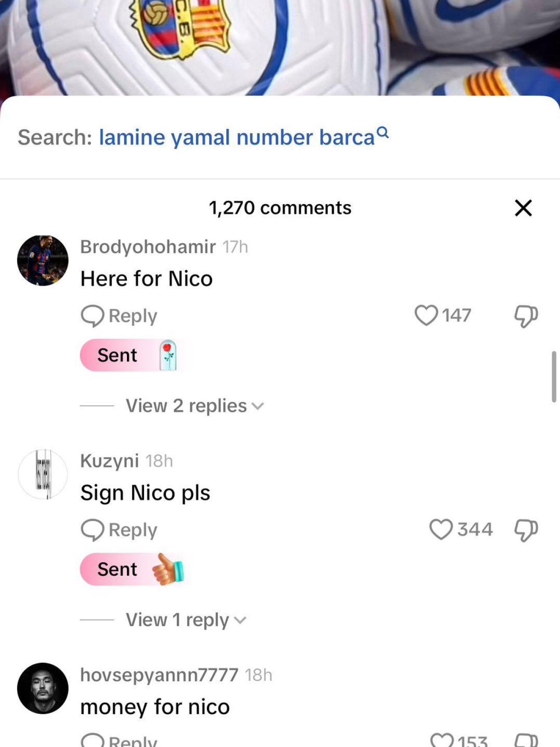Click the comments scrollbar handle
560x747 pixels.
click(x=553, y=377)
